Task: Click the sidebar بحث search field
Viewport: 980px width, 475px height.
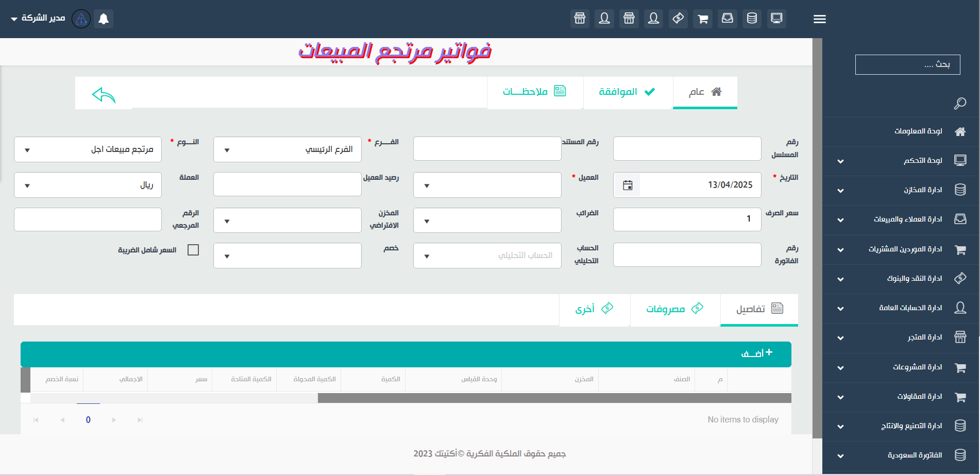Action: 907,64
